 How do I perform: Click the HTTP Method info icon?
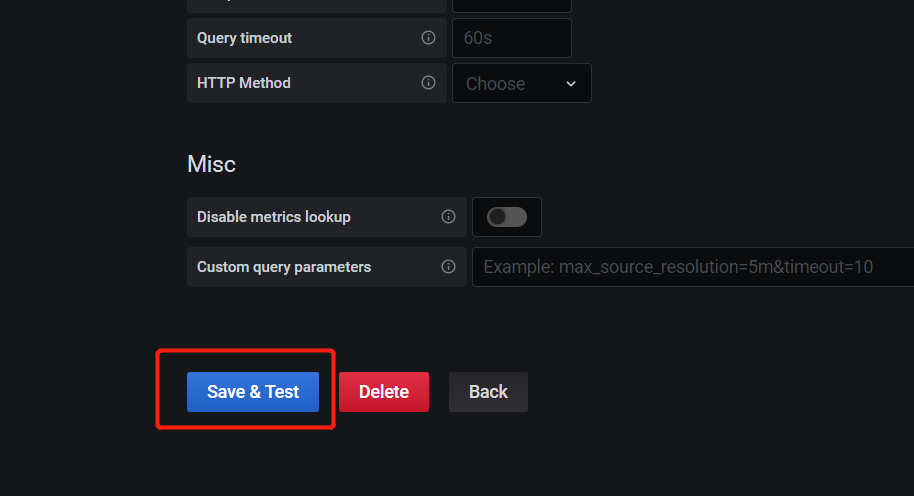pyautogui.click(x=428, y=83)
